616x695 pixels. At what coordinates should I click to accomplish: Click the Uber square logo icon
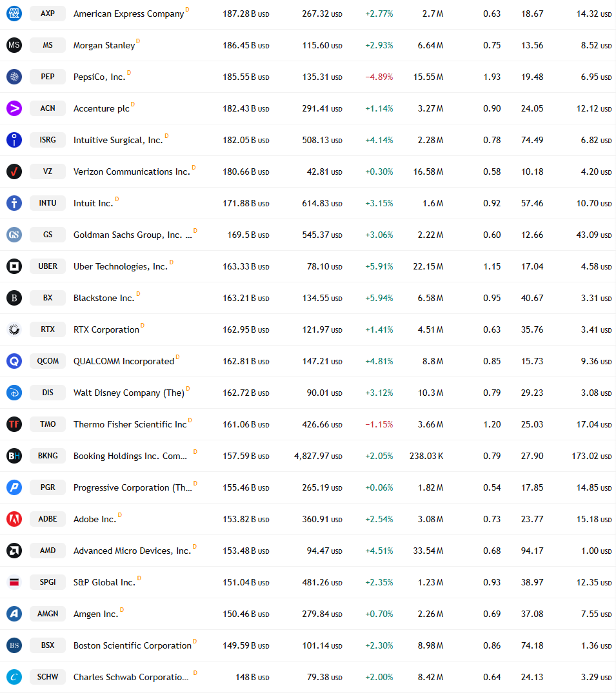click(x=14, y=266)
